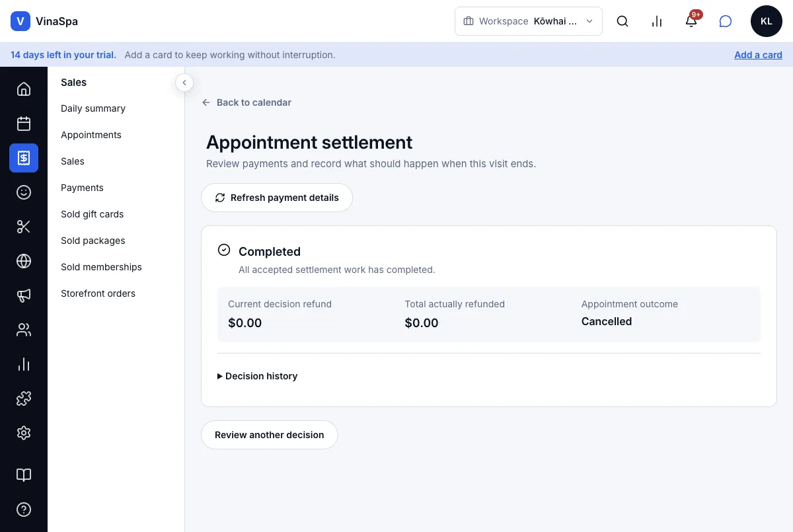Open the Team people icon
This screenshot has height=532, width=793.
pyautogui.click(x=24, y=330)
